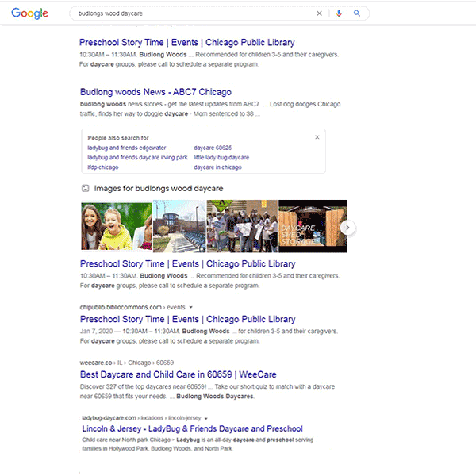Open the topmost 'Preschool Story Time' result
Image resolution: width=476 pixels, height=476 pixels.
pyautogui.click(x=186, y=42)
